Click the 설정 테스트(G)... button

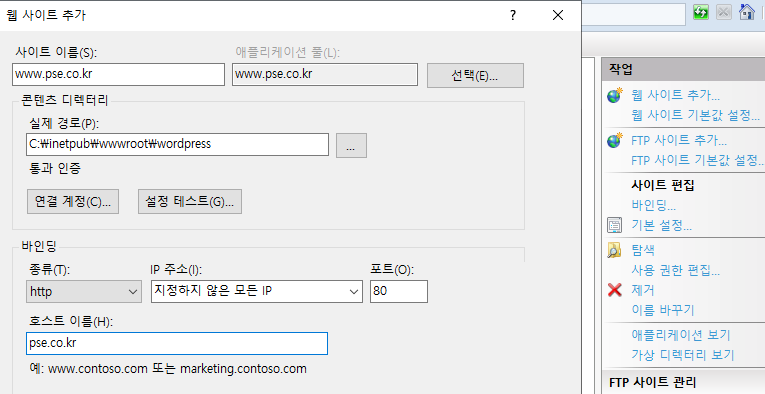[190, 201]
